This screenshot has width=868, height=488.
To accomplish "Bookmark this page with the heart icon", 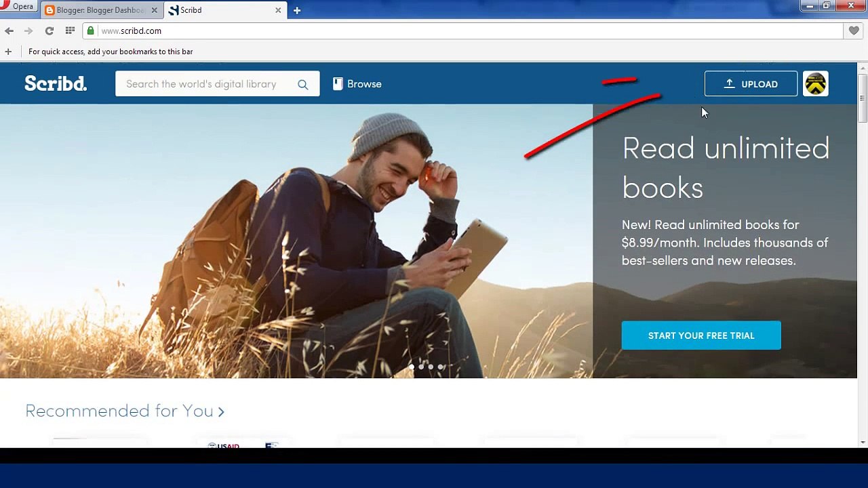I will (x=854, y=30).
